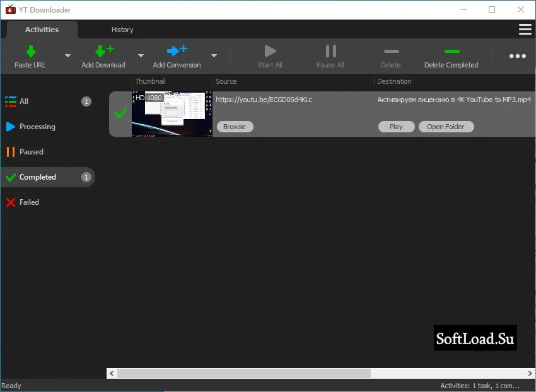This screenshot has height=392, width=536.
Task: Switch to the History tab
Action: 122,30
